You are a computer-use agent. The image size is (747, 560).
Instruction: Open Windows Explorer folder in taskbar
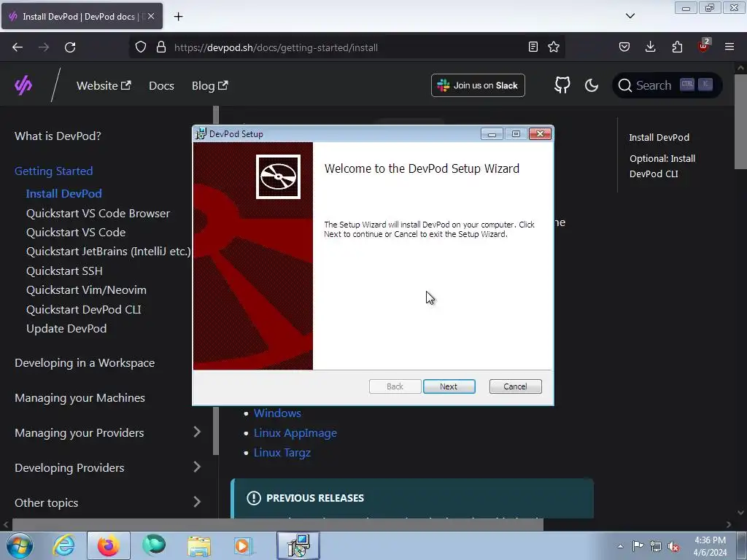click(x=198, y=545)
